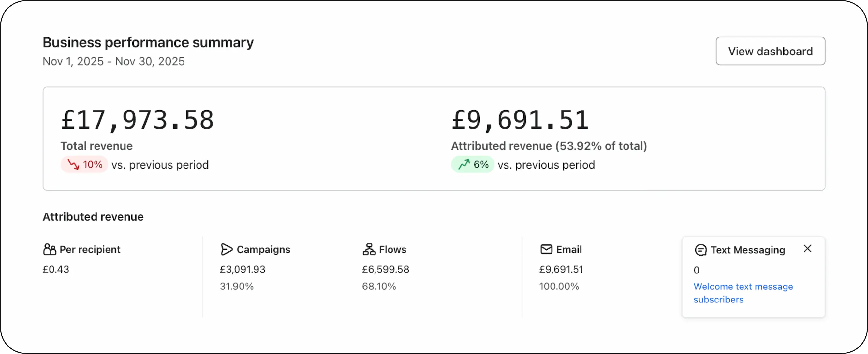Click the Campaigns paper plane icon

click(x=227, y=250)
